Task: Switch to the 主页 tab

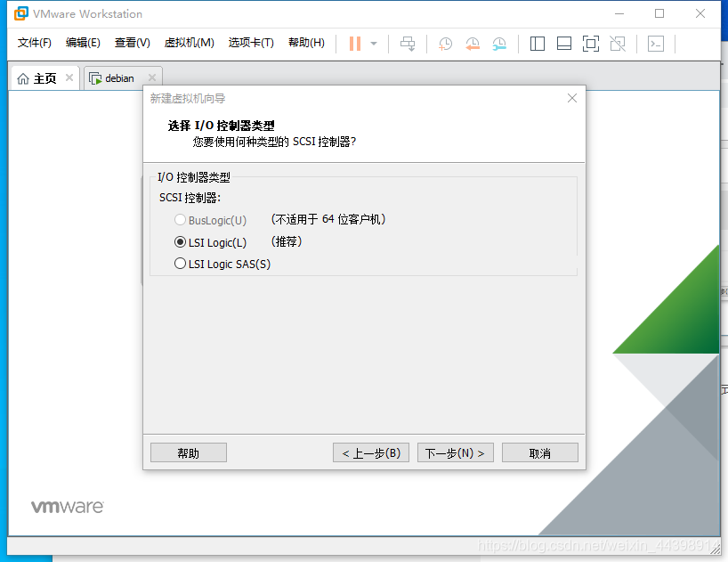Action: (x=44, y=78)
